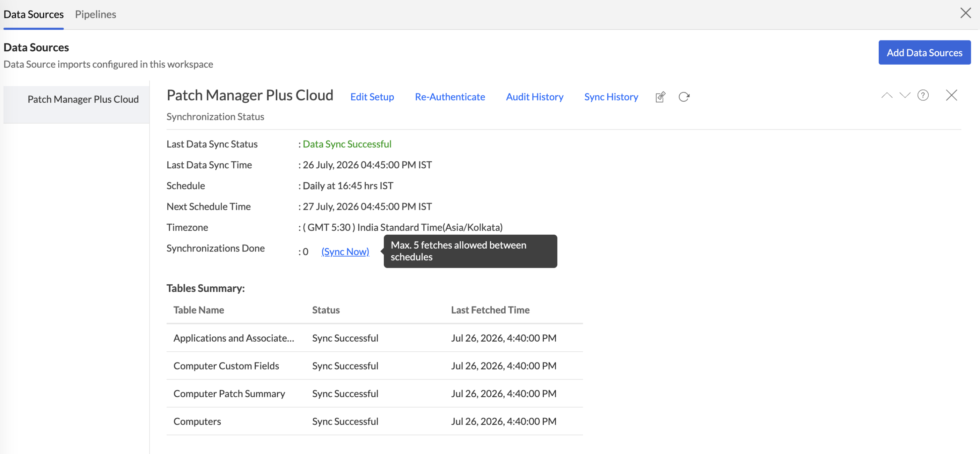The height and width of the screenshot is (454, 980).
Task: Click the Sync Now link
Action: pyautogui.click(x=345, y=251)
